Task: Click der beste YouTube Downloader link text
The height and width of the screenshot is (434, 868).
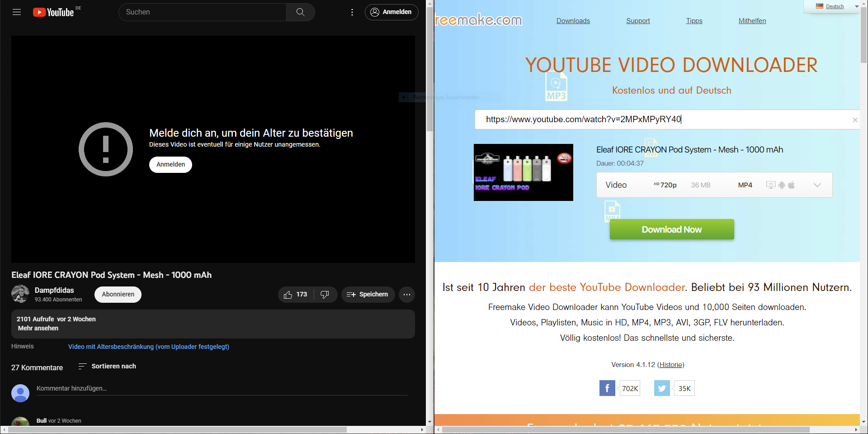Action: (x=607, y=287)
